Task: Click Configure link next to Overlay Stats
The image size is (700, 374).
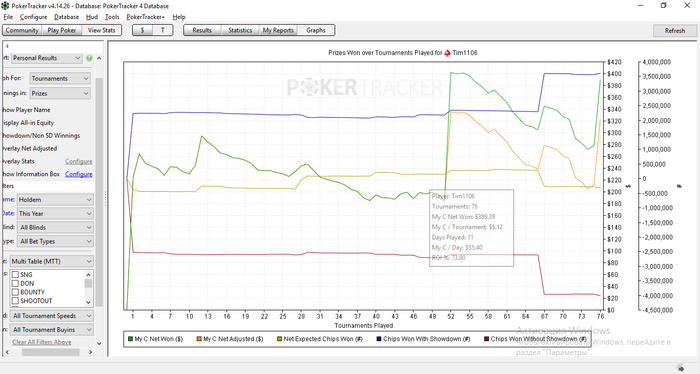Action: (x=79, y=162)
